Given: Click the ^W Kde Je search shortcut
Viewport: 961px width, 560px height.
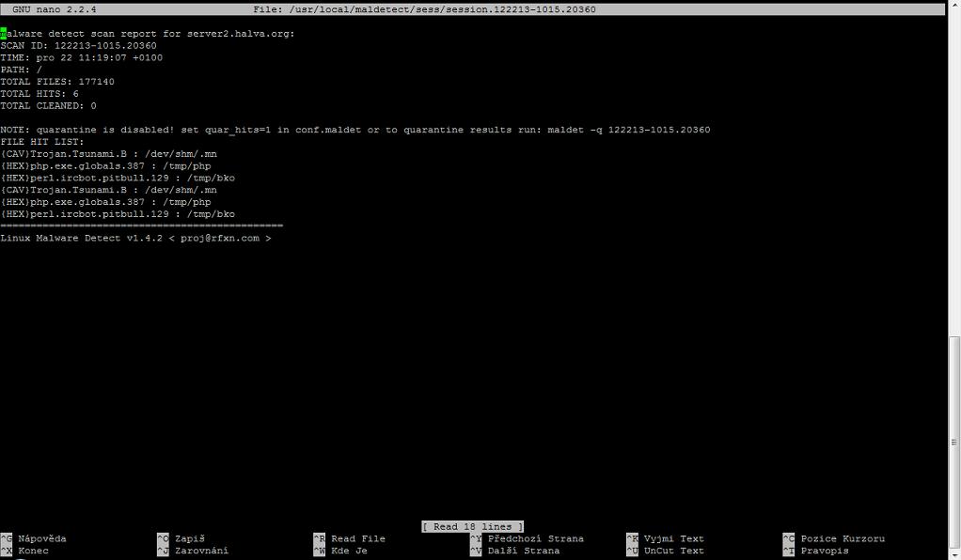Looking at the screenshot, I should tap(340, 551).
